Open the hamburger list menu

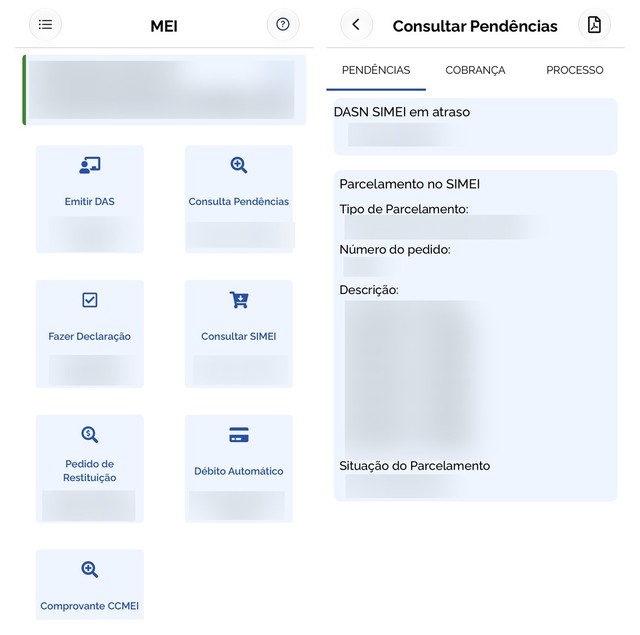(x=45, y=24)
